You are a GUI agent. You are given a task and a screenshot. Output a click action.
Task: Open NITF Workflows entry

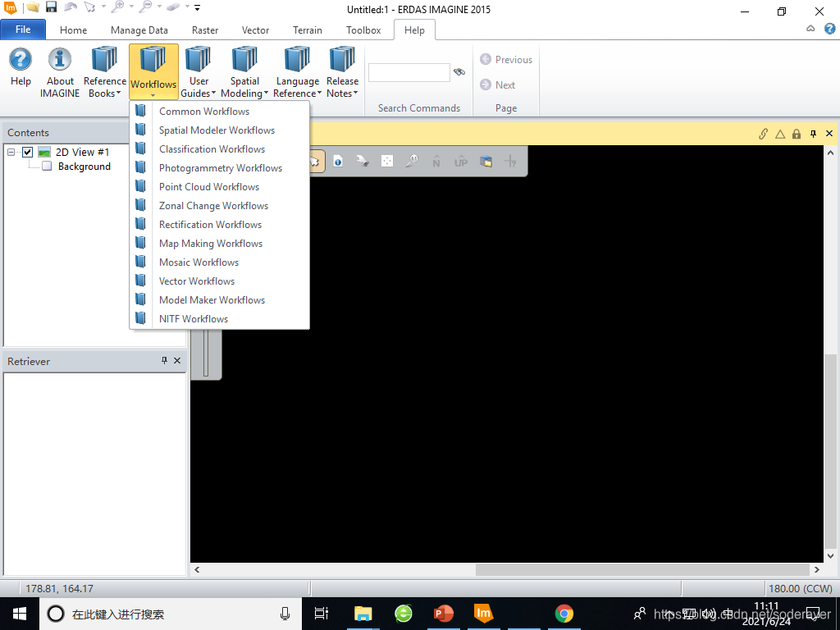pos(220,319)
